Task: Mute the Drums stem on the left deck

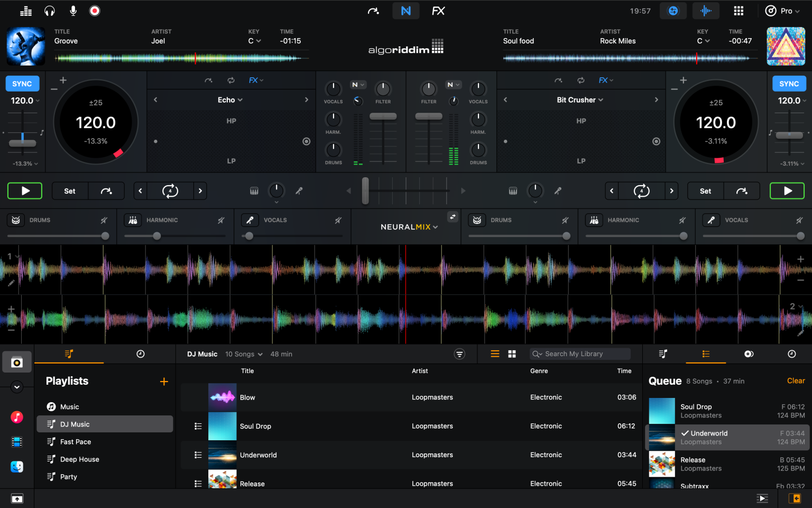Action: pyautogui.click(x=104, y=220)
